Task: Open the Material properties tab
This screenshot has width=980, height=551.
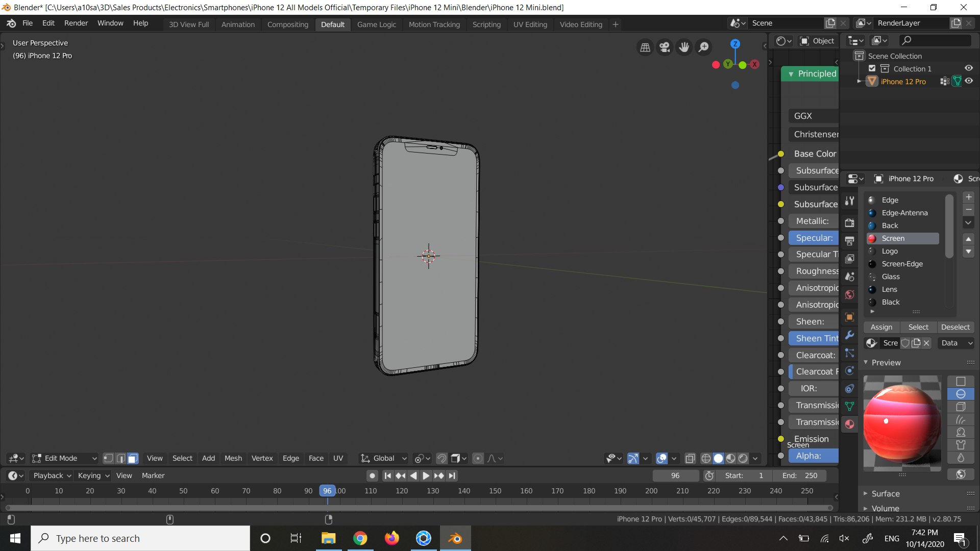Action: point(849,424)
